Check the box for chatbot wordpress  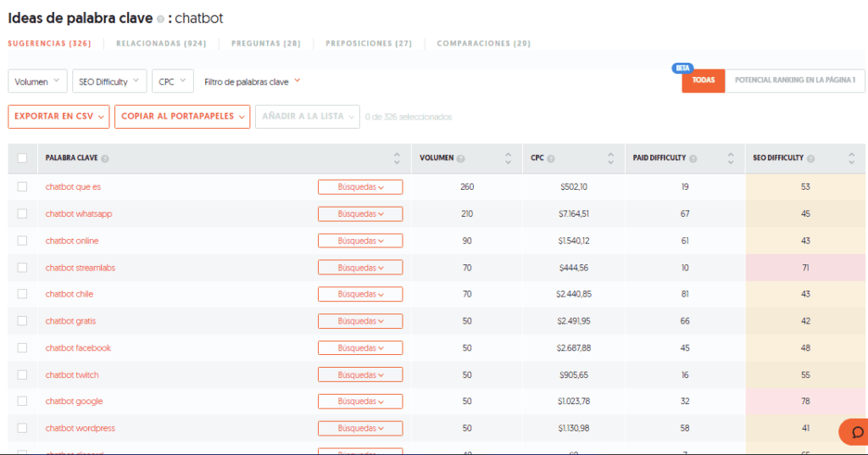click(x=22, y=428)
